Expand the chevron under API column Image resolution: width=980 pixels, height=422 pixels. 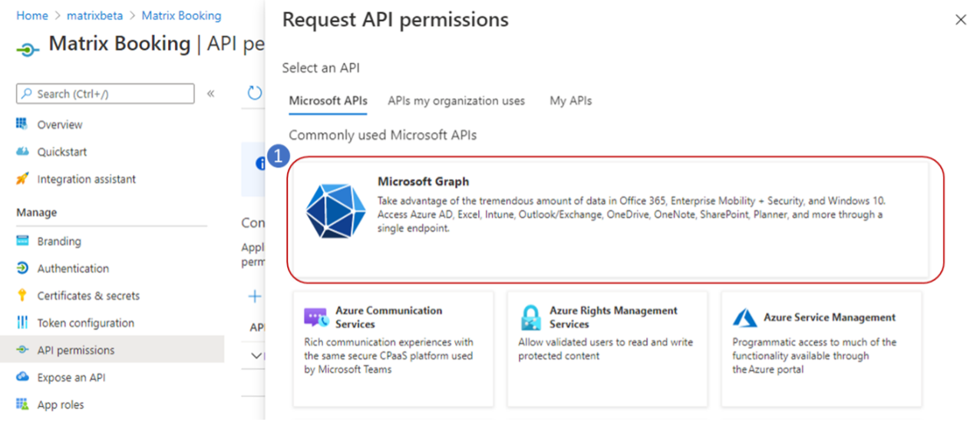click(x=256, y=356)
